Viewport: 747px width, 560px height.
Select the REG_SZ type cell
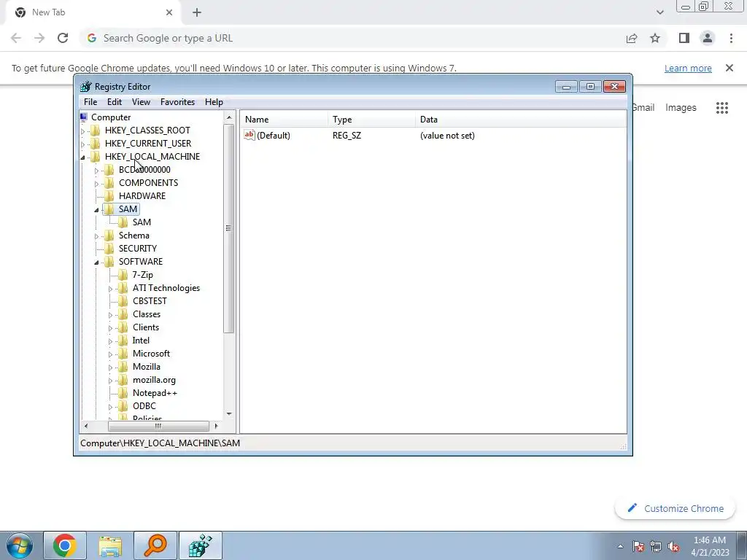click(x=347, y=136)
